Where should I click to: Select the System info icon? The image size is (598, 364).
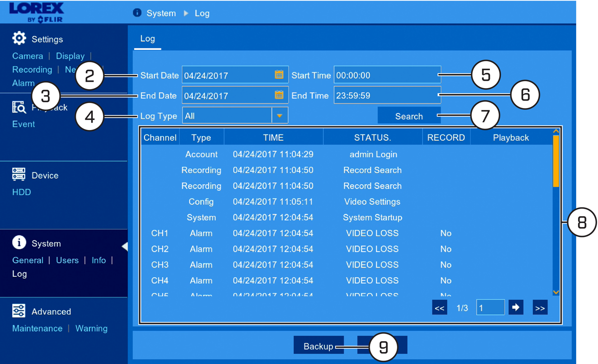pos(19,243)
